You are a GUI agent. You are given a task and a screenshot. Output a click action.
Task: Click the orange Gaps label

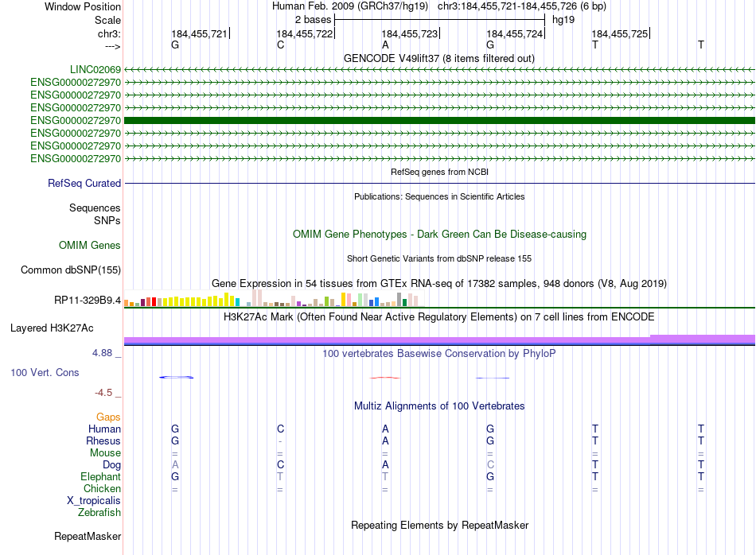click(108, 417)
